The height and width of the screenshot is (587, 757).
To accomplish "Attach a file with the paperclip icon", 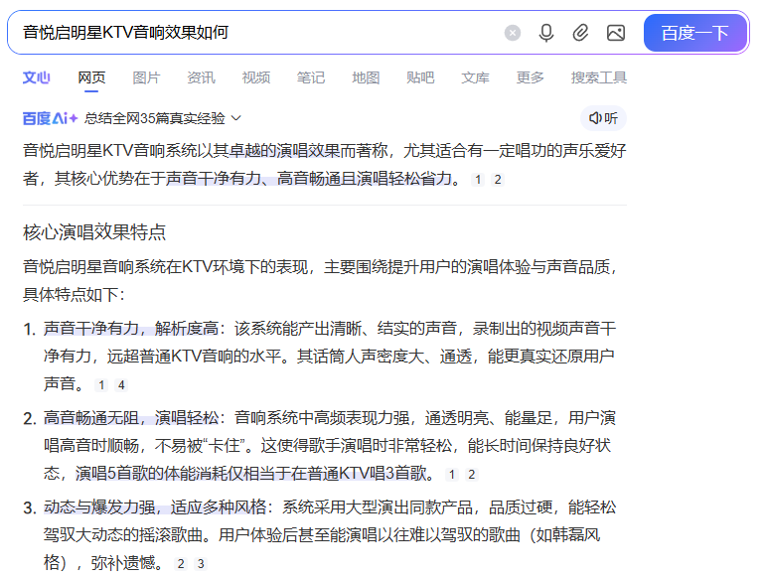I will (x=580, y=33).
